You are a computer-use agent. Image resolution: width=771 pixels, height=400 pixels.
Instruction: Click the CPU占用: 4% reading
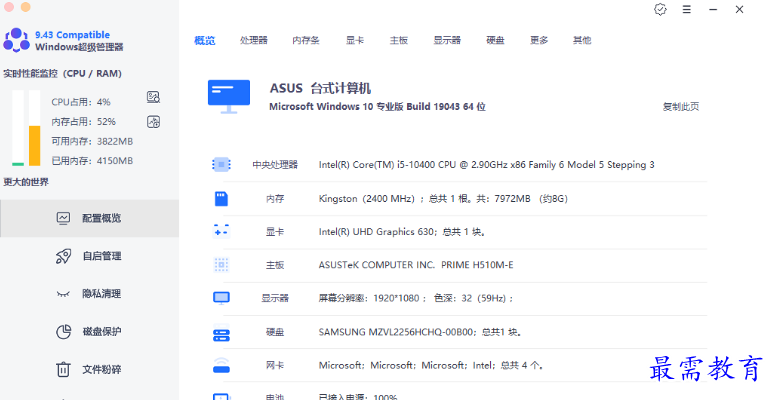click(81, 102)
